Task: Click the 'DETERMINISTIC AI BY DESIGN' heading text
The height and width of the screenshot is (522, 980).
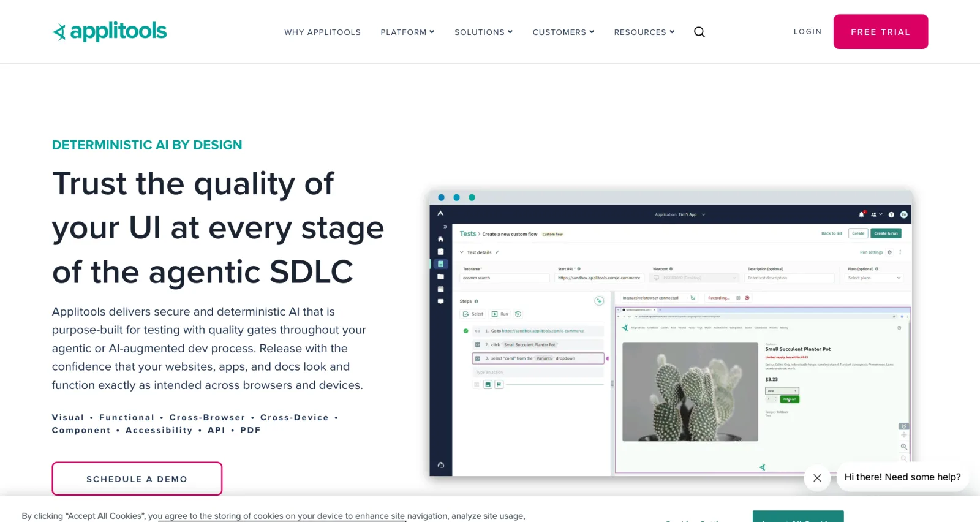Action: point(147,145)
